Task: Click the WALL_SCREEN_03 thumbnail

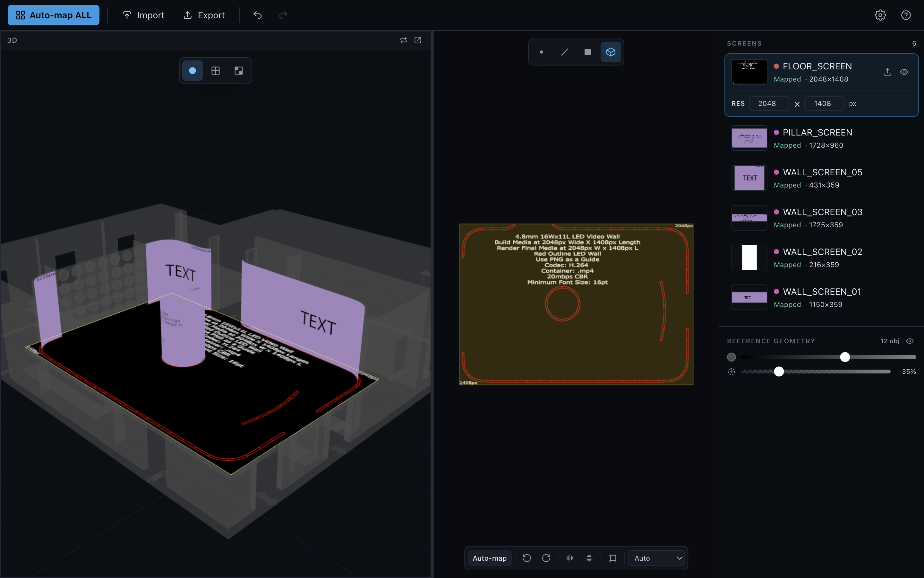Action: point(749,217)
